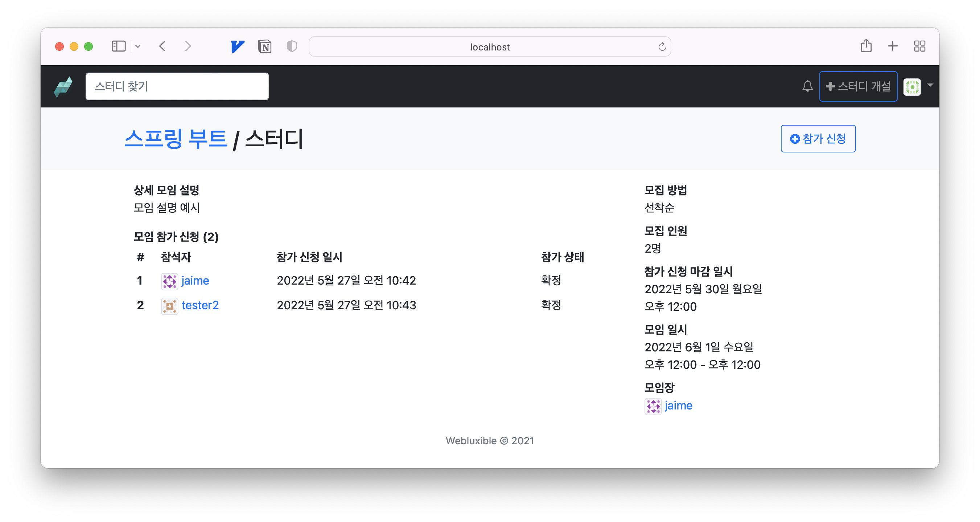
Task: Go back to the previous page
Action: (162, 46)
